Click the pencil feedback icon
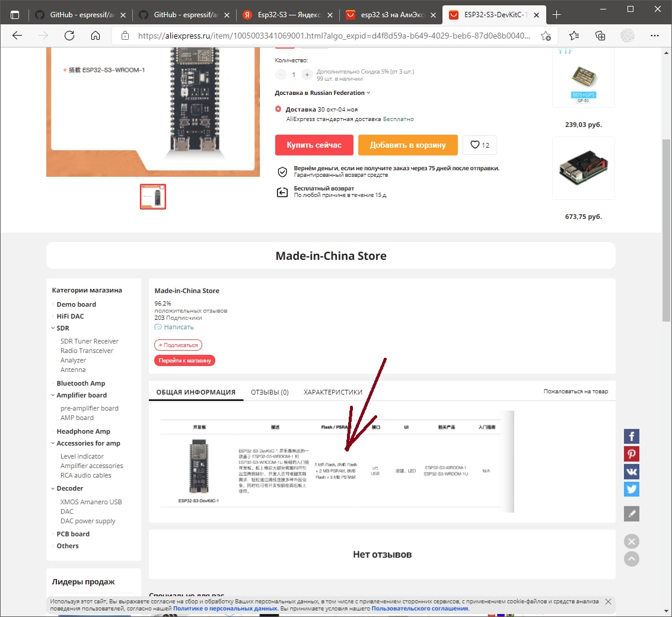Viewport: 672px width, 617px height. pyautogui.click(x=631, y=514)
